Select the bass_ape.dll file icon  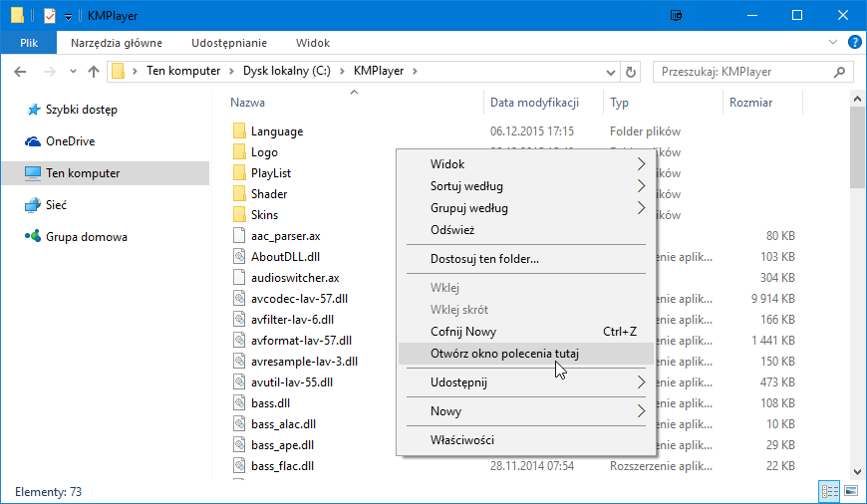(239, 445)
